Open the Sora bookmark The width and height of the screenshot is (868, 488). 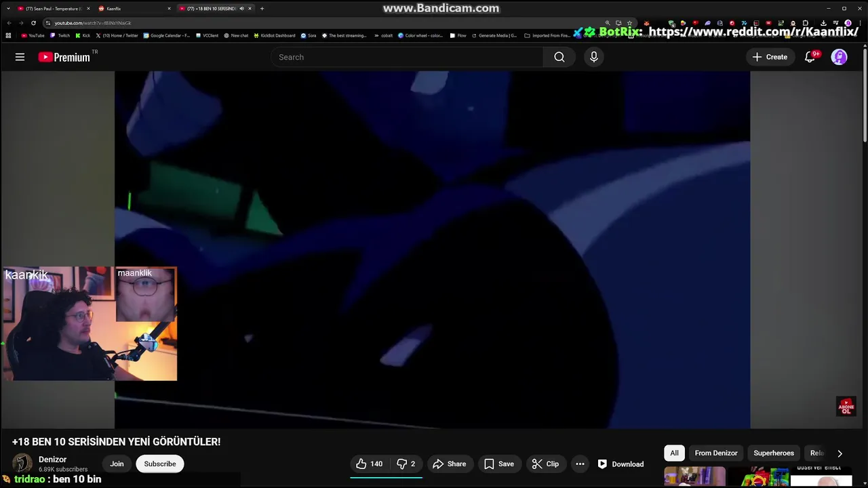point(308,35)
